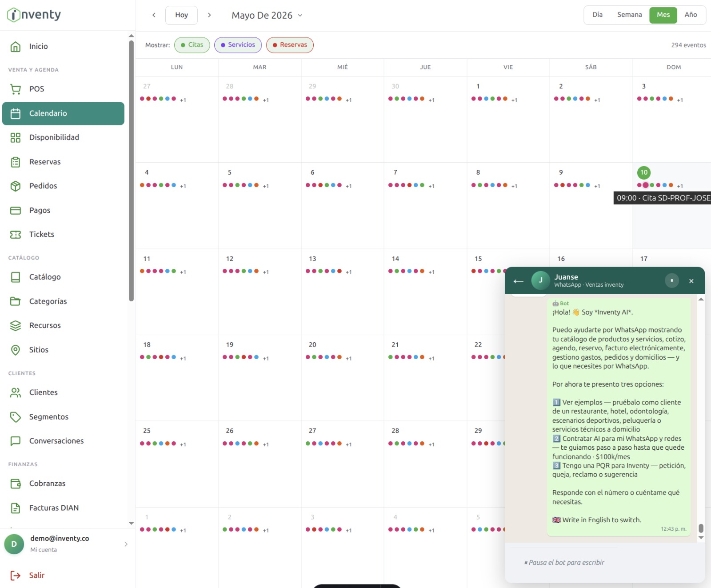Go to previous month chevron
The width and height of the screenshot is (711, 588).
154,15
